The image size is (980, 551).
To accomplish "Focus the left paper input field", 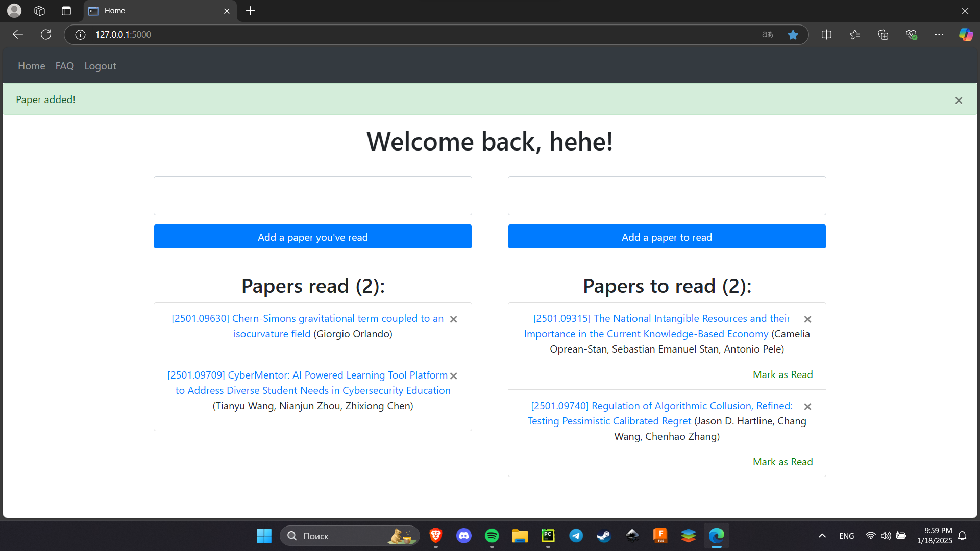I will click(x=312, y=196).
